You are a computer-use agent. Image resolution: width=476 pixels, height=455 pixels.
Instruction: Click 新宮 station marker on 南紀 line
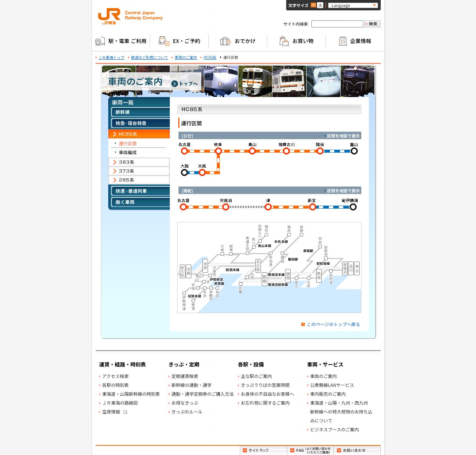(x=313, y=207)
